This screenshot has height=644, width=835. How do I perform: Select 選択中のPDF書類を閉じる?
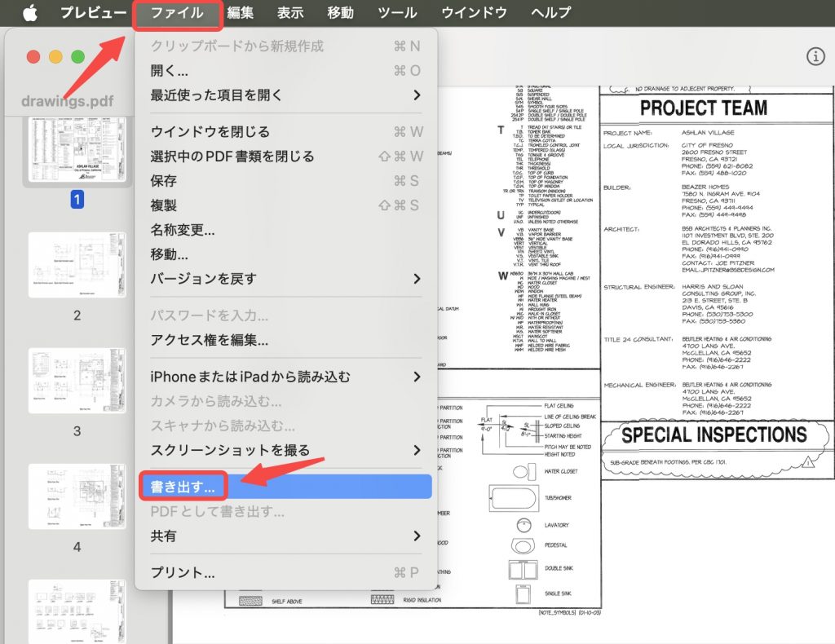(286, 157)
